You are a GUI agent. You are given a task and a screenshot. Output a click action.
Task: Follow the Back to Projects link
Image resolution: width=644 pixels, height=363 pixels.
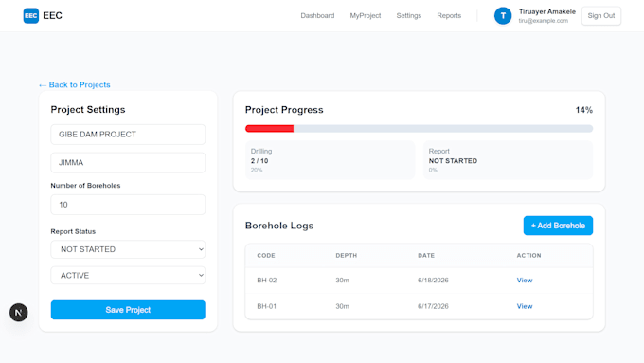tap(74, 84)
